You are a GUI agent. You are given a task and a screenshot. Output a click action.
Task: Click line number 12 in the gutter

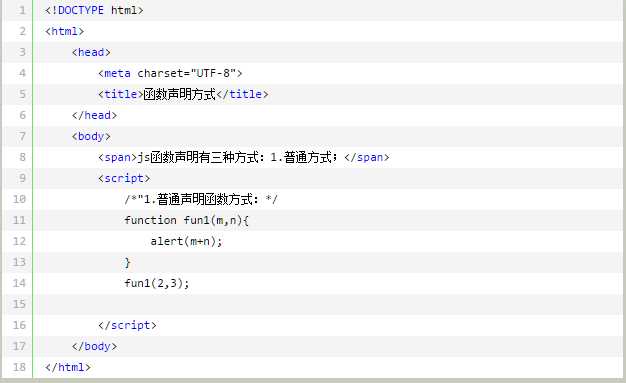click(x=19, y=241)
